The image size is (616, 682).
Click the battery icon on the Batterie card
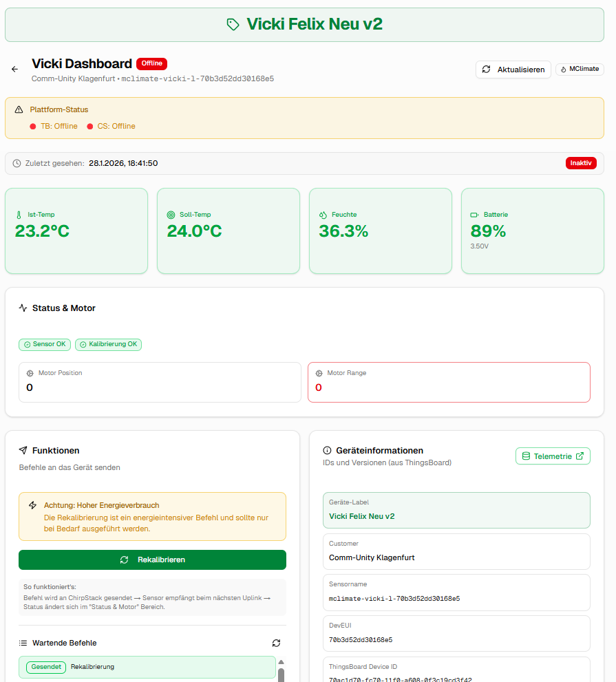click(x=474, y=214)
